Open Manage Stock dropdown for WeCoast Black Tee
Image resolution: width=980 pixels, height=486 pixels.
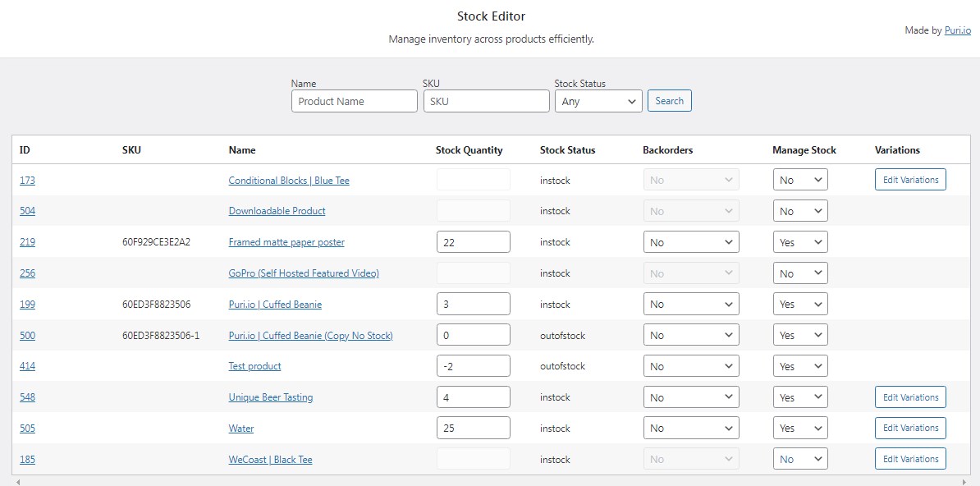[x=800, y=459]
